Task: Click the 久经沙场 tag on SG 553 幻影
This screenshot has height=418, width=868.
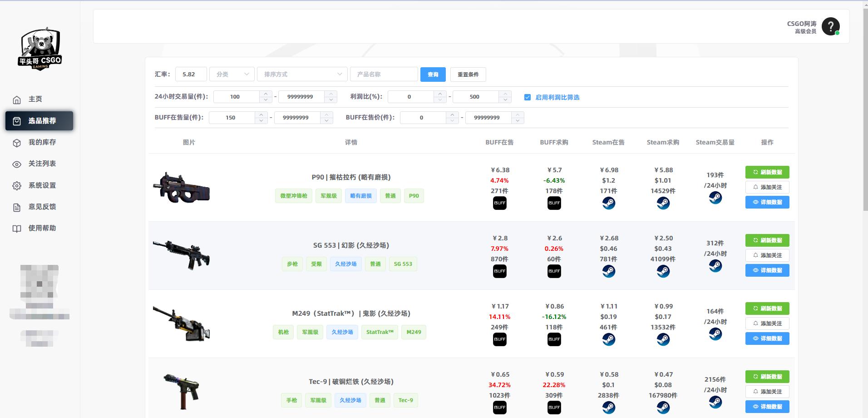Action: pos(345,264)
